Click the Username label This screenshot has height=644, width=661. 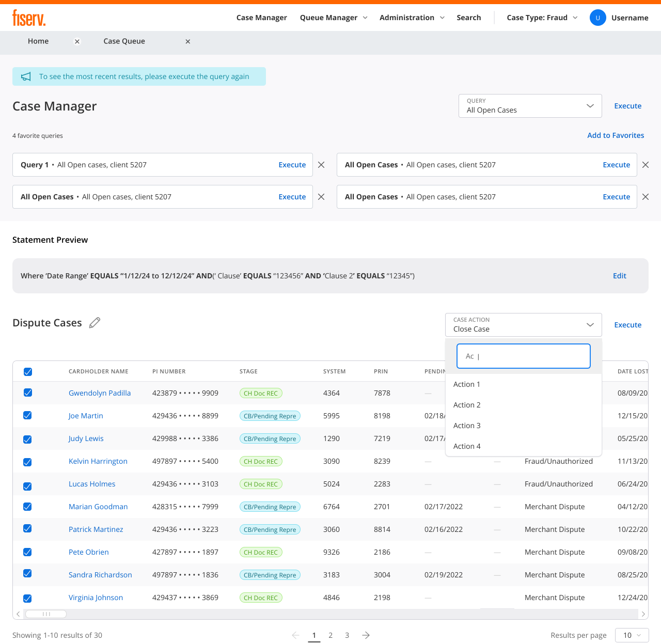pyautogui.click(x=629, y=18)
